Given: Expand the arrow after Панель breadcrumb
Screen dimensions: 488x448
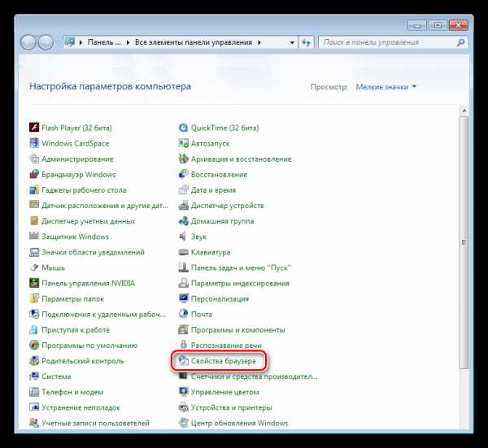Looking at the screenshot, I should [128, 42].
